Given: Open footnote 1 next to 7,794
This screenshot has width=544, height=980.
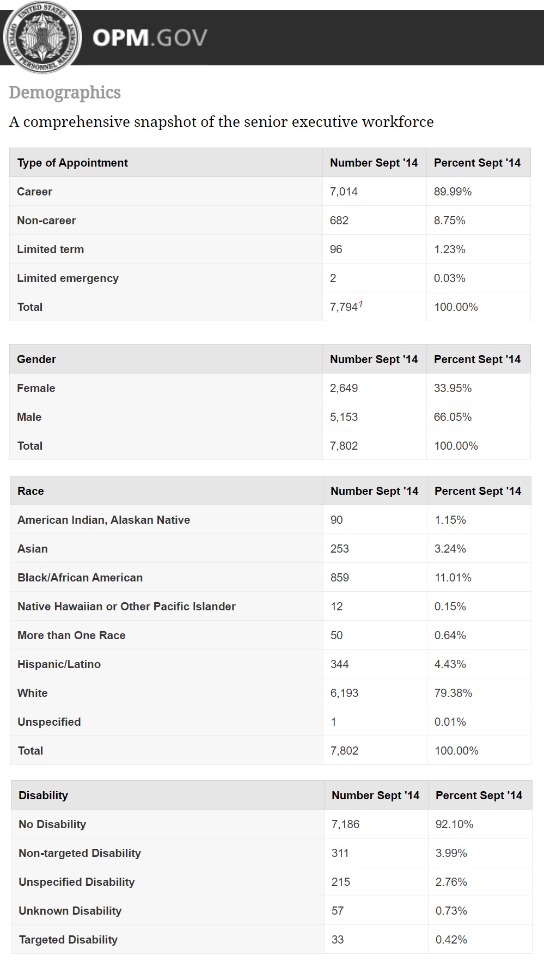Looking at the screenshot, I should (x=360, y=304).
